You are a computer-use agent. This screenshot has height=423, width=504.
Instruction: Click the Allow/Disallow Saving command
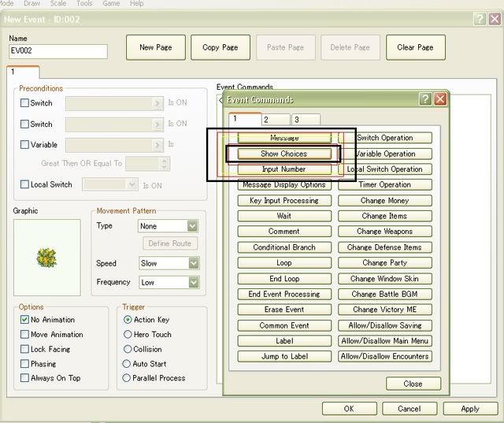385,325
